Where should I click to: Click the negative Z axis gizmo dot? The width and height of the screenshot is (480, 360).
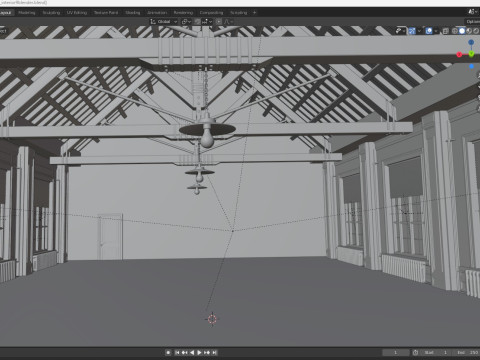[x=471, y=67]
